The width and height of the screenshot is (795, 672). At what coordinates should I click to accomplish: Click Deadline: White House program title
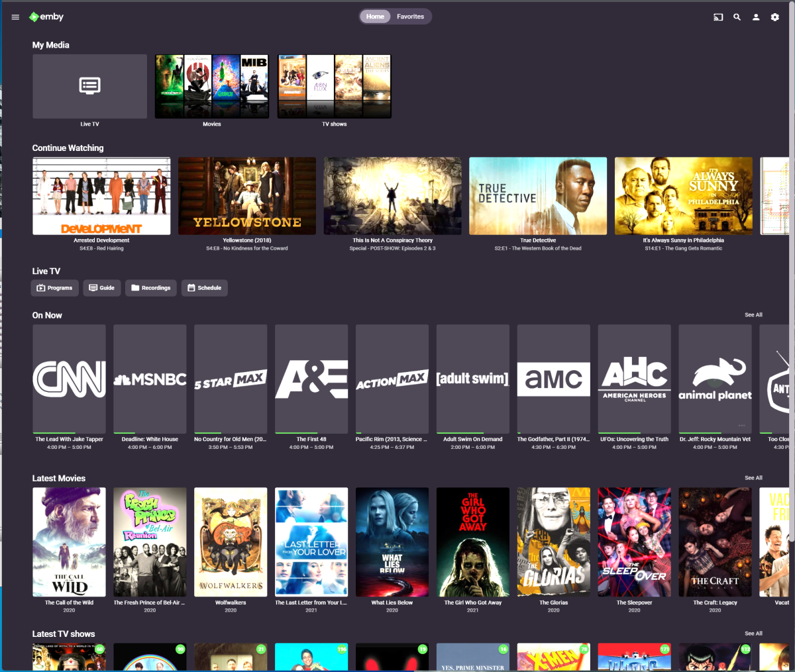(x=150, y=439)
